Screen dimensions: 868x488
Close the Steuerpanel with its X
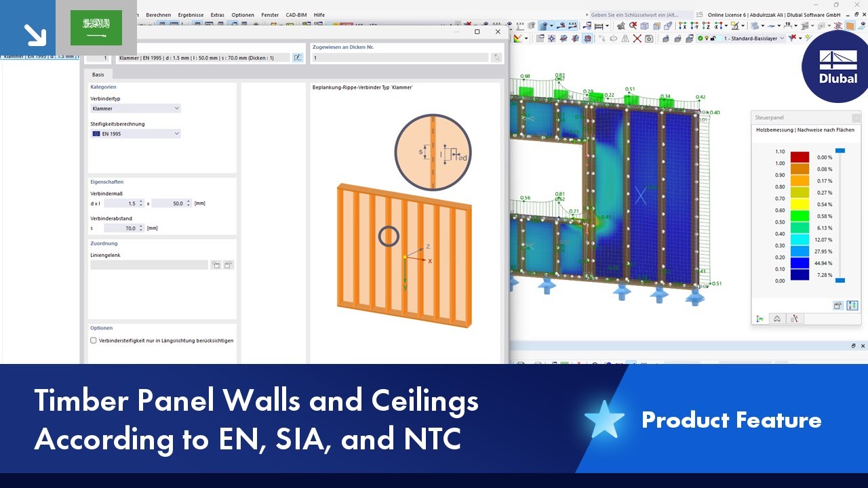(856, 117)
